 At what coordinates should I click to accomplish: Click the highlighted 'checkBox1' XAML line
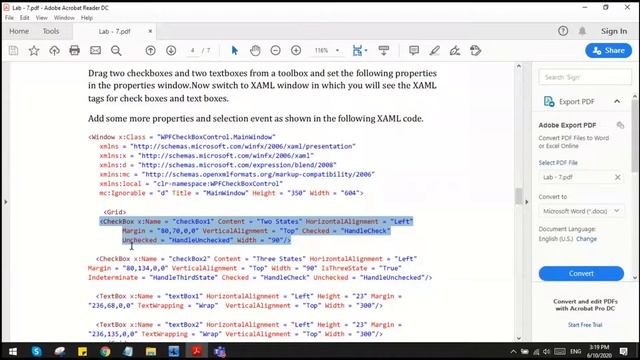coord(256,222)
